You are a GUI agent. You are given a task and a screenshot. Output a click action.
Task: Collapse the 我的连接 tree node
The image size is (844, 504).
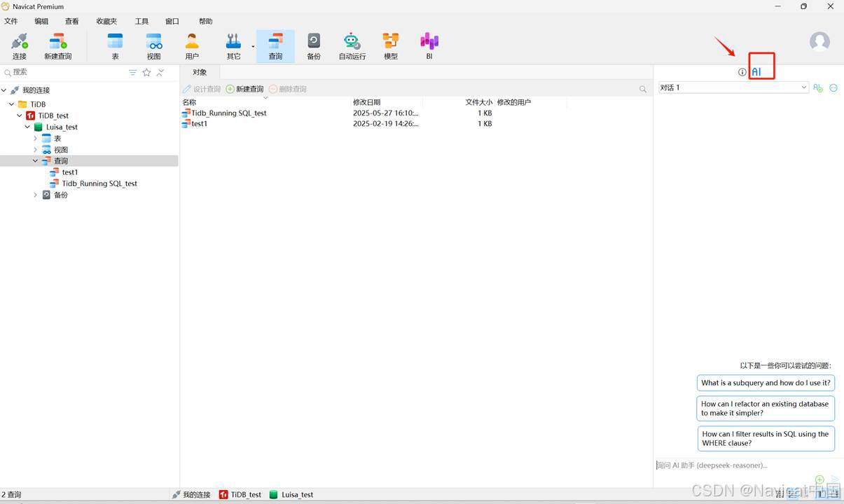pyautogui.click(x=4, y=90)
